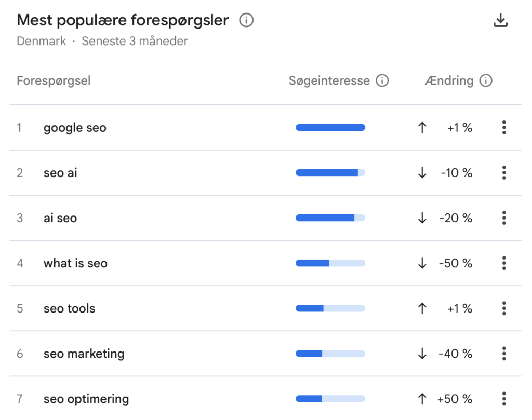Viewport: 532px width, 420px height.
Task: Click the seo marketing query text
Action: pyautogui.click(x=84, y=354)
